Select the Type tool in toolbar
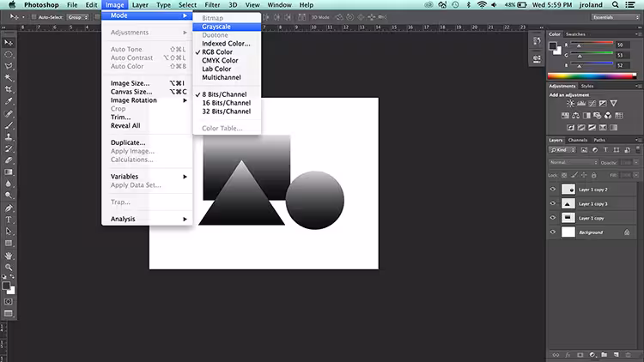 tap(9, 220)
